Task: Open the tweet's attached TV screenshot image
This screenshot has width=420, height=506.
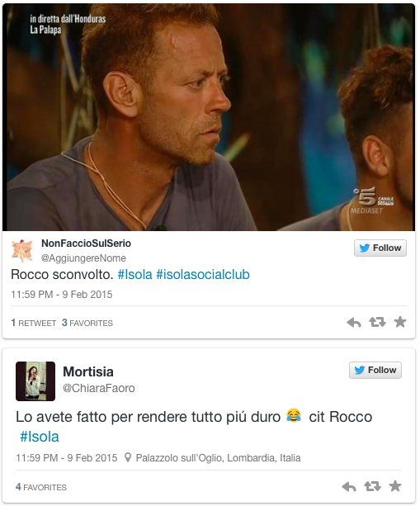Action: click(209, 117)
